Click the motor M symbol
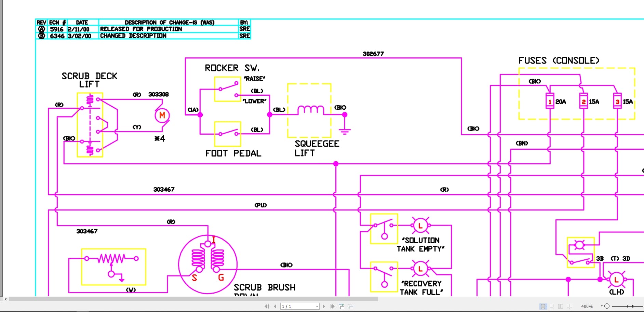Viewport: 644px width, 312px height. (162, 116)
